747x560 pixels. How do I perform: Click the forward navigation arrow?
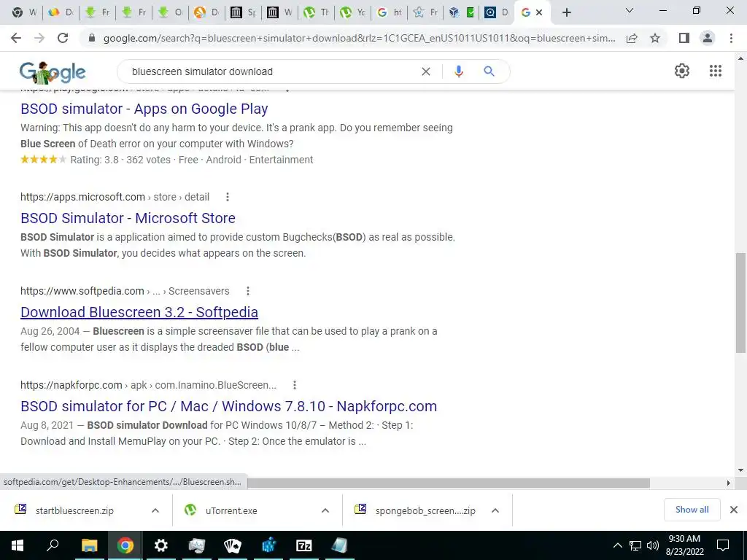[x=39, y=38]
